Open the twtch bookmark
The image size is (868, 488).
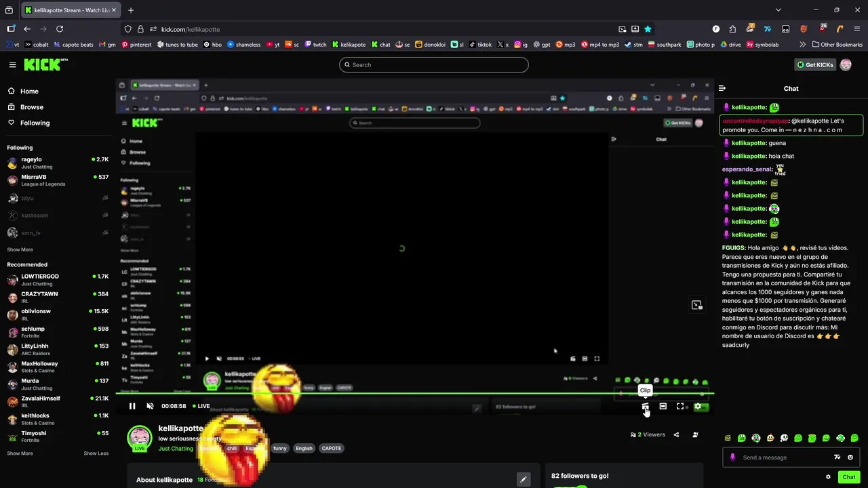315,45
